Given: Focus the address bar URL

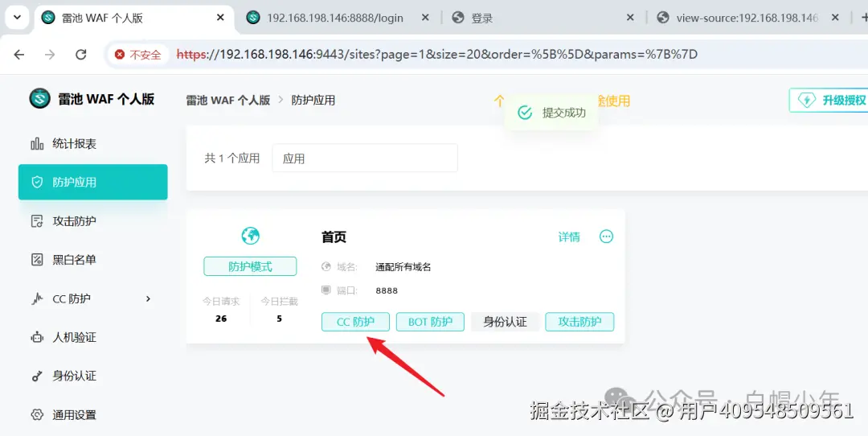Looking at the screenshot, I should point(437,54).
